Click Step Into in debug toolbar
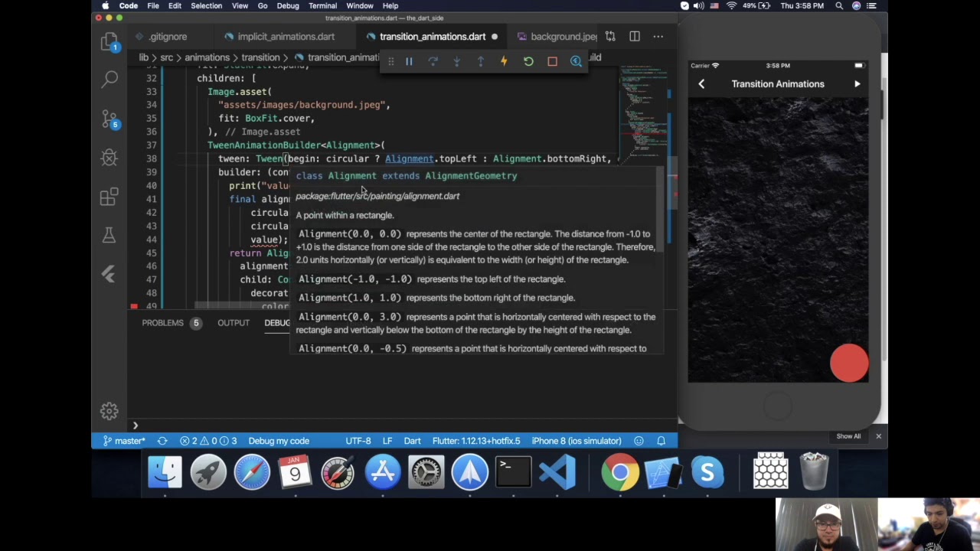The image size is (980, 551). tap(456, 61)
